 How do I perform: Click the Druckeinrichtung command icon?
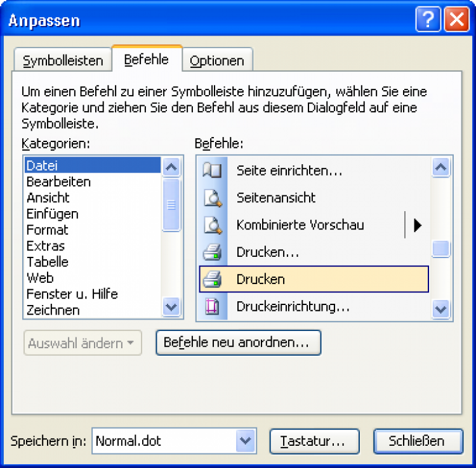point(211,307)
